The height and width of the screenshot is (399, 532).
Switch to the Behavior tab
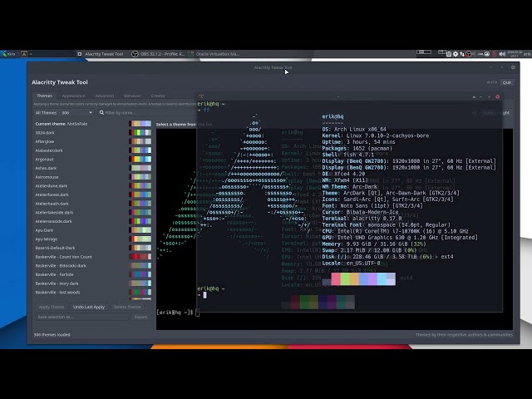pos(132,96)
